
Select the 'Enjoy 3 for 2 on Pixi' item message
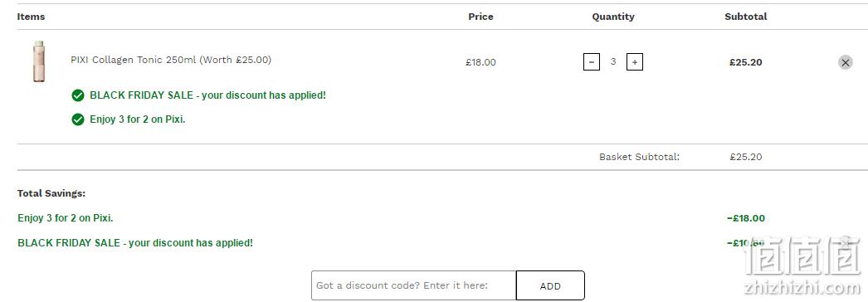coord(137,119)
